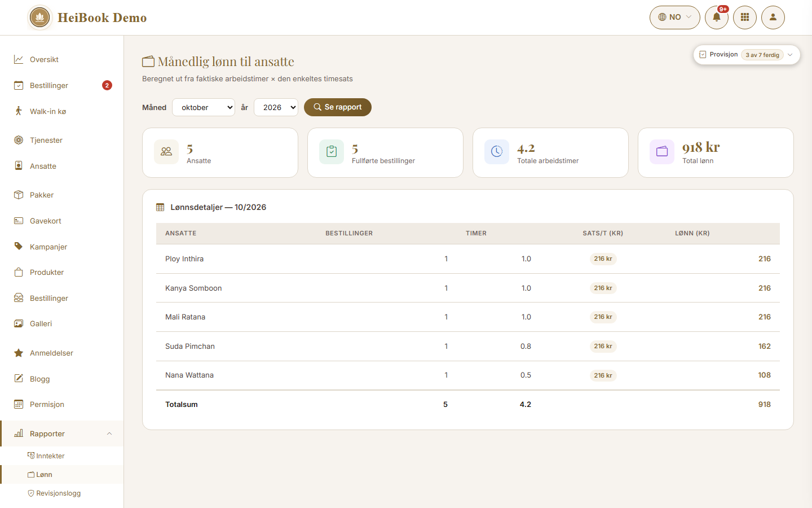This screenshot has width=812, height=508.
Task: Click the LØNN (KR) column header
Action: click(692, 233)
